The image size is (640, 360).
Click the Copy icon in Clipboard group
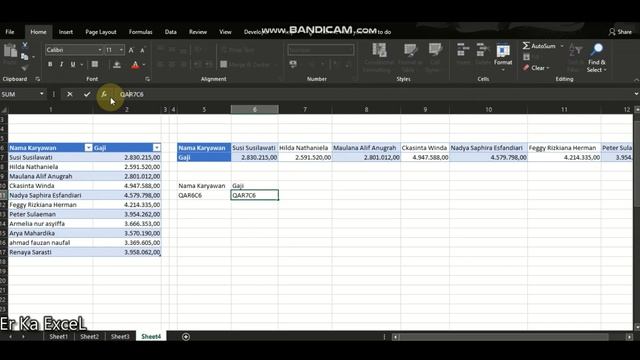[25, 57]
